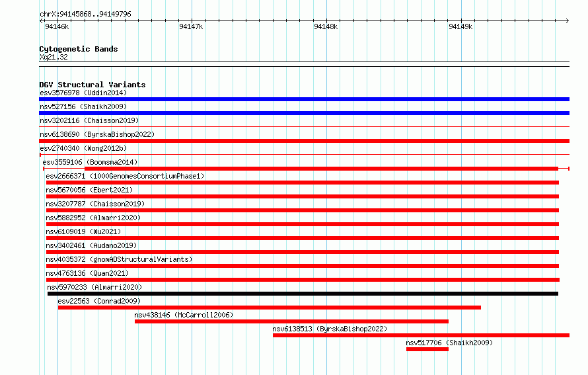Click nsv5970233 (Almarri2020) label
Viewport: 588px width, 375px height.
coord(94,287)
